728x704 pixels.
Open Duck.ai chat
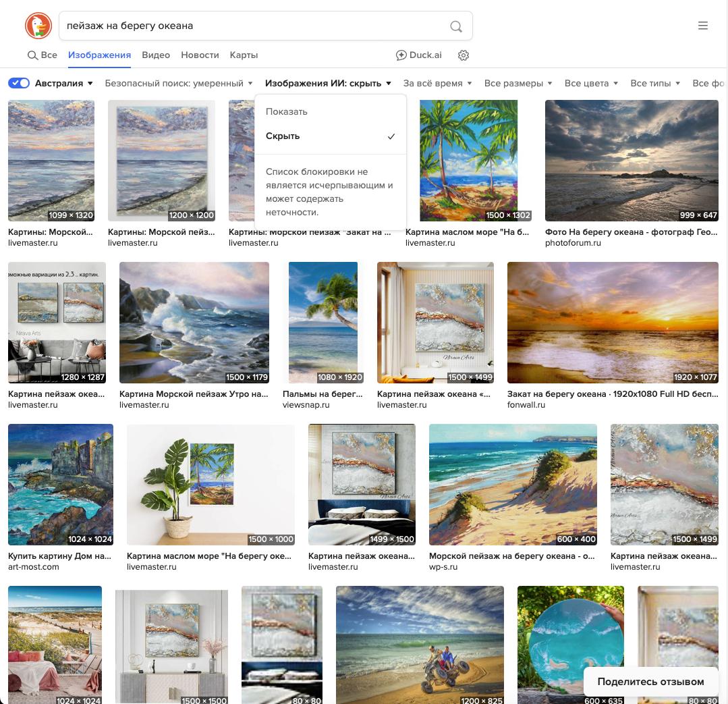pyautogui.click(x=419, y=55)
